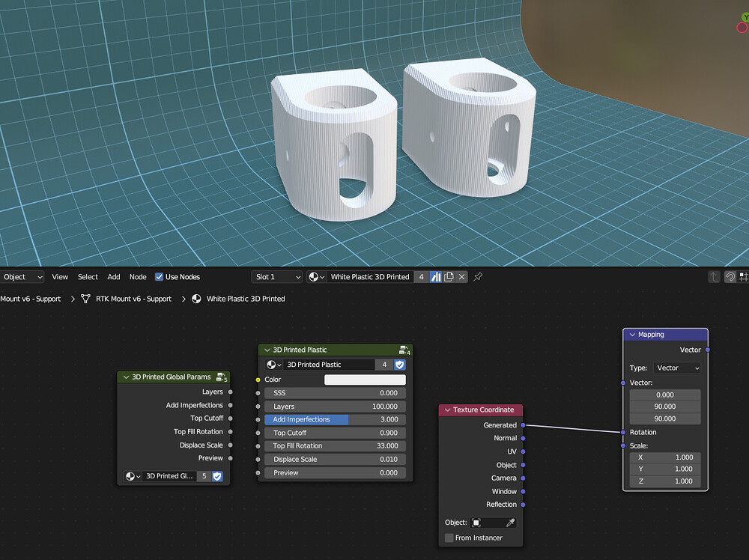Open the material browse icon in the header
The height and width of the screenshot is (560, 749).
[x=315, y=276]
